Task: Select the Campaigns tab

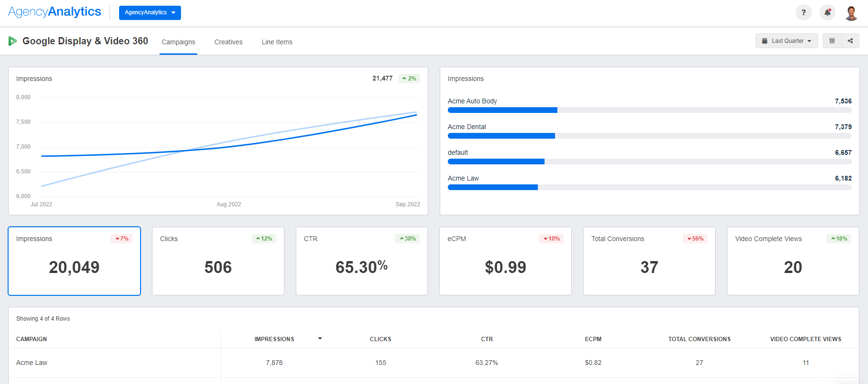Action: click(x=178, y=42)
